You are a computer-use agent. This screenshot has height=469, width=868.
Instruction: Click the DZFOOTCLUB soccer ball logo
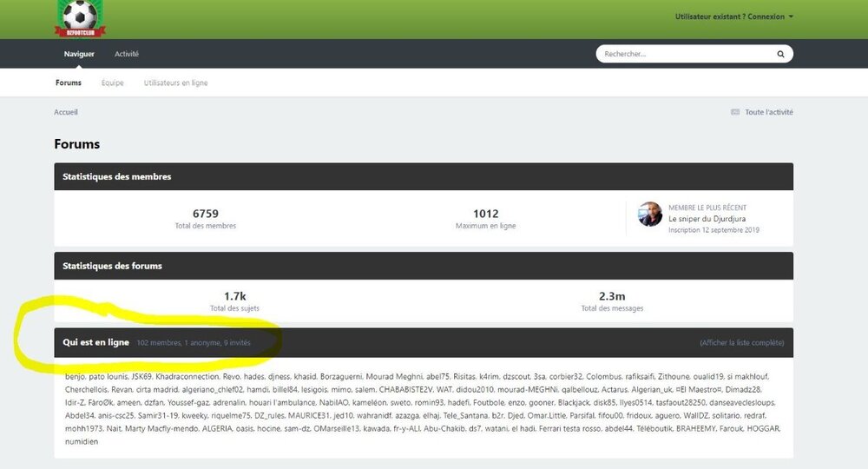click(80, 19)
